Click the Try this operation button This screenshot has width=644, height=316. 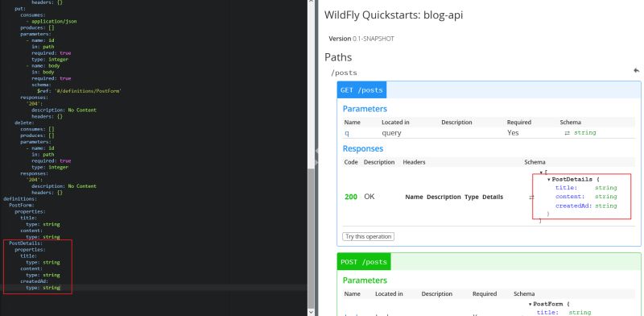pyautogui.click(x=368, y=236)
